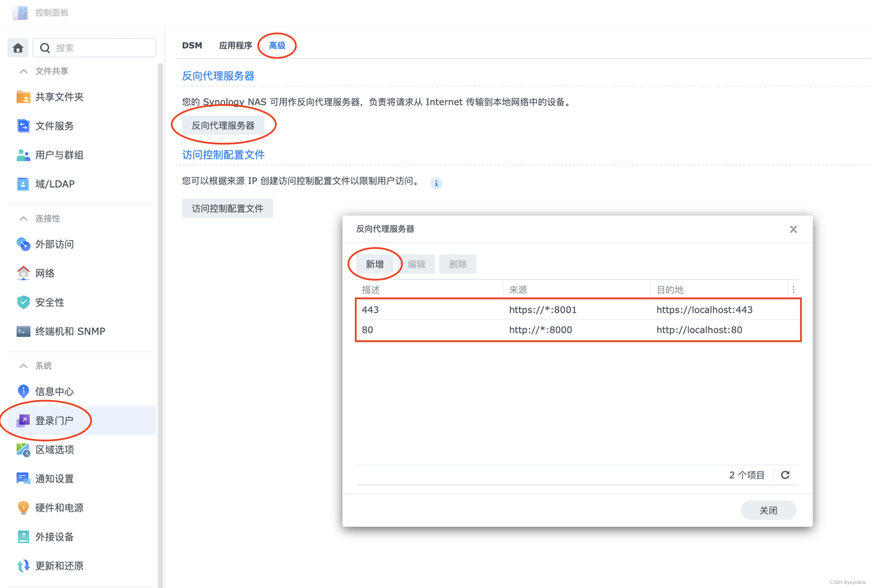This screenshot has width=871, height=588.
Task: Switch to the 应用程序 tab
Action: coord(235,45)
